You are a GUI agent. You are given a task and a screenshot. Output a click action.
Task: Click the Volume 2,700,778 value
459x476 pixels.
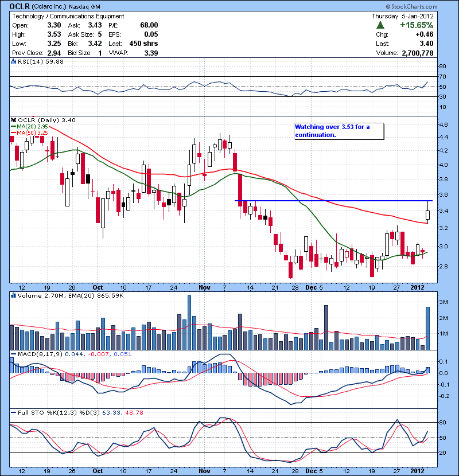click(x=418, y=53)
